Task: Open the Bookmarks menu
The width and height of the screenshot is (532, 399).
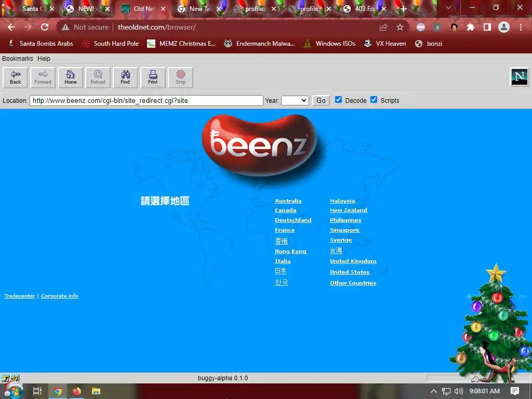Action: tap(18, 58)
